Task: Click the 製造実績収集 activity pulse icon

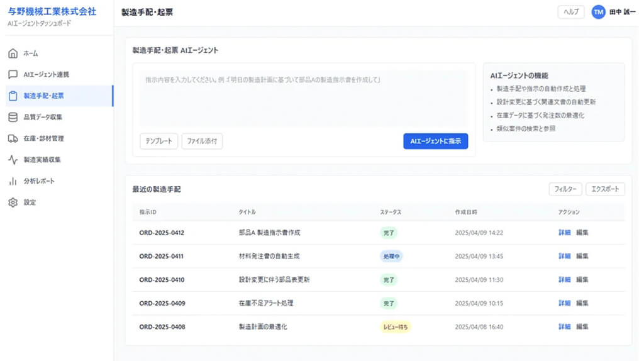Action: pyautogui.click(x=13, y=160)
